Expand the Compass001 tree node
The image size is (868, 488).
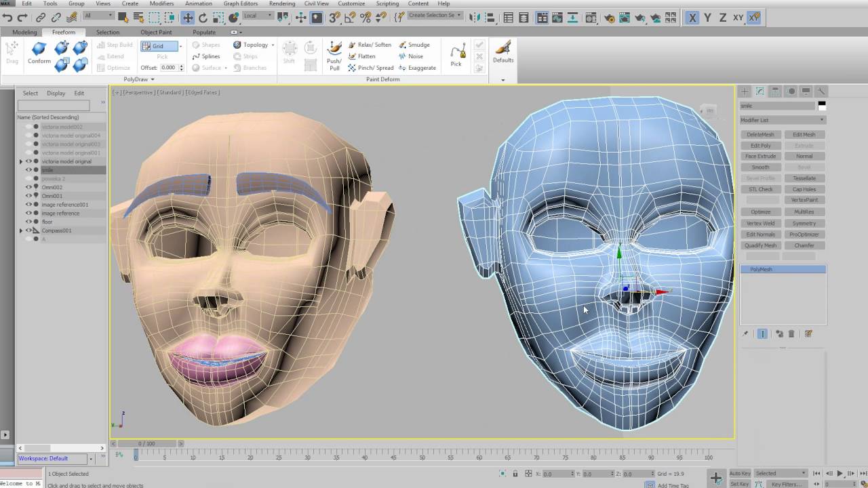(x=21, y=230)
